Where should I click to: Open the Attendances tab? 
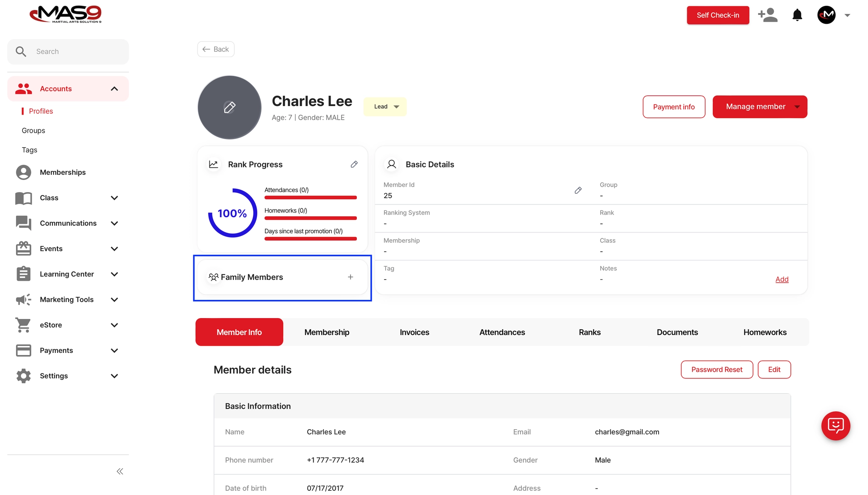click(502, 332)
